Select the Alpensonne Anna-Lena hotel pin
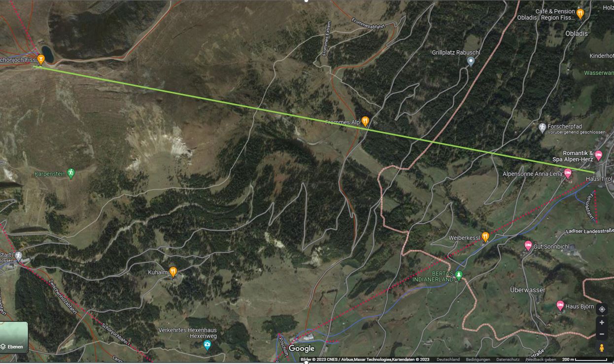 tap(568, 173)
